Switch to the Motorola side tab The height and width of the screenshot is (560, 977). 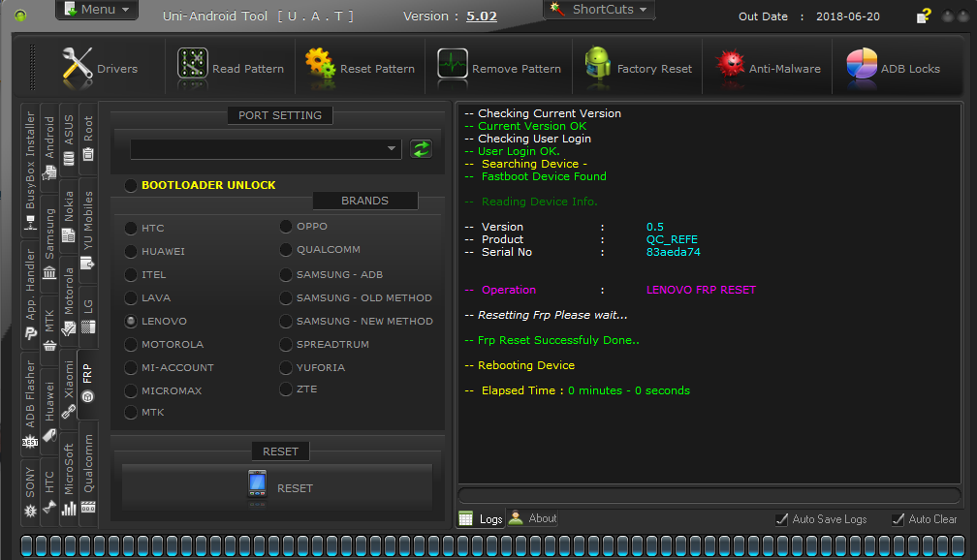(x=69, y=301)
